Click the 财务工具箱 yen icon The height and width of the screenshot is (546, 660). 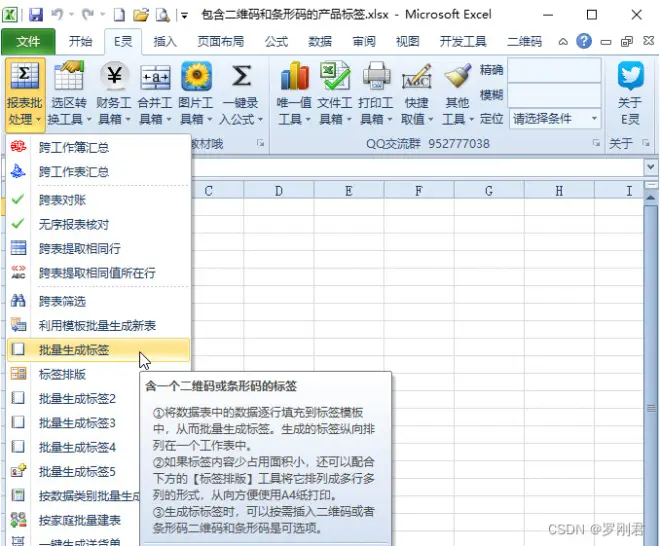point(114,76)
